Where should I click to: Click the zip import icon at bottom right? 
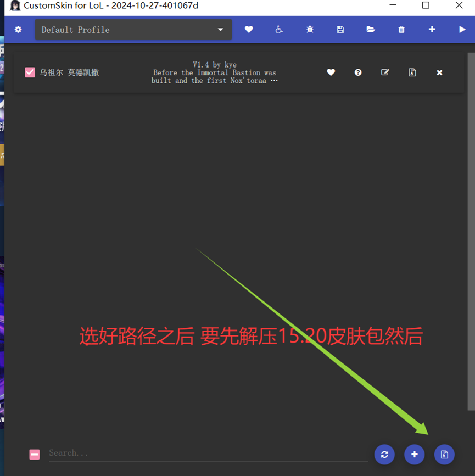(444, 454)
